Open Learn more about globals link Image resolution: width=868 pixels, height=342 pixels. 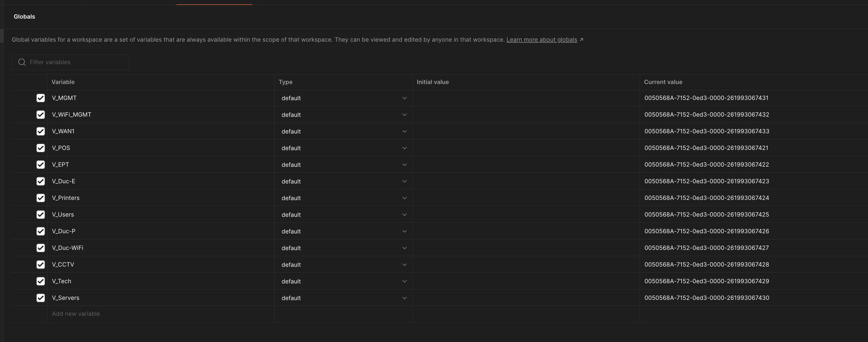(x=542, y=40)
